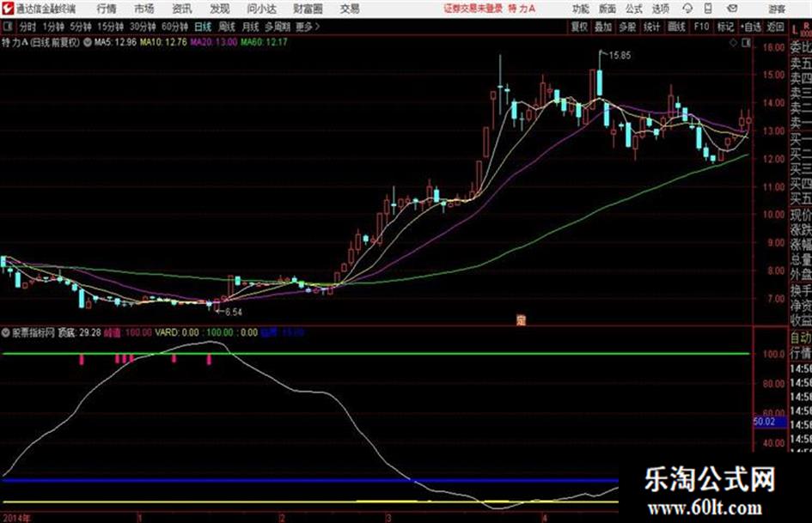Click the diamond icon at chart top-right
Viewport: 812px width, 523px height.
[x=733, y=43]
